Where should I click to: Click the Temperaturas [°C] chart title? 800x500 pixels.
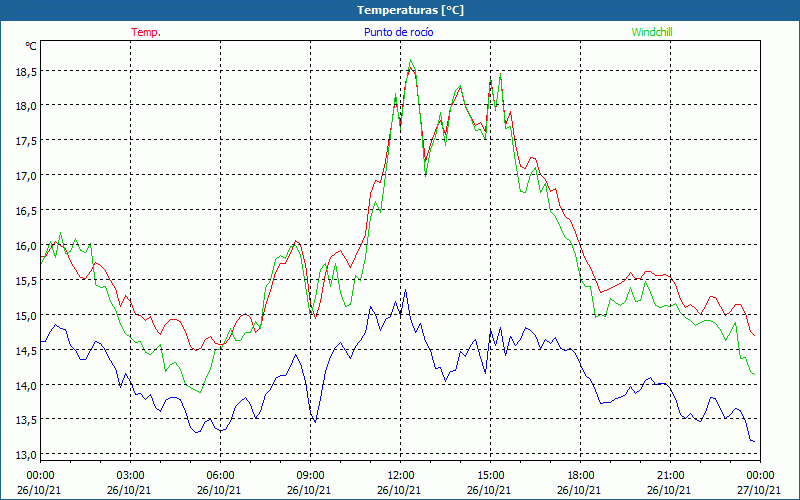coord(410,10)
